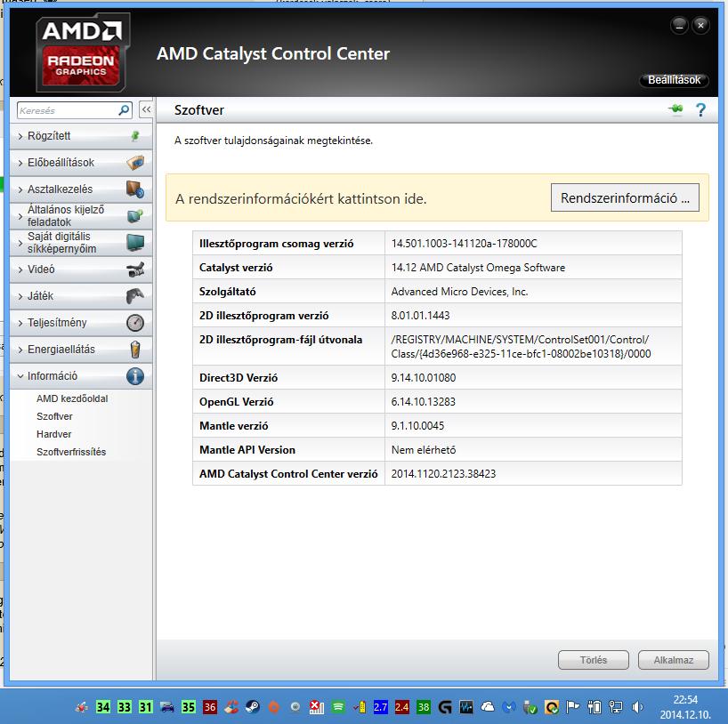Minimize the Catalyst Control Center window
Screen dimensions: 728x724
click(679, 25)
